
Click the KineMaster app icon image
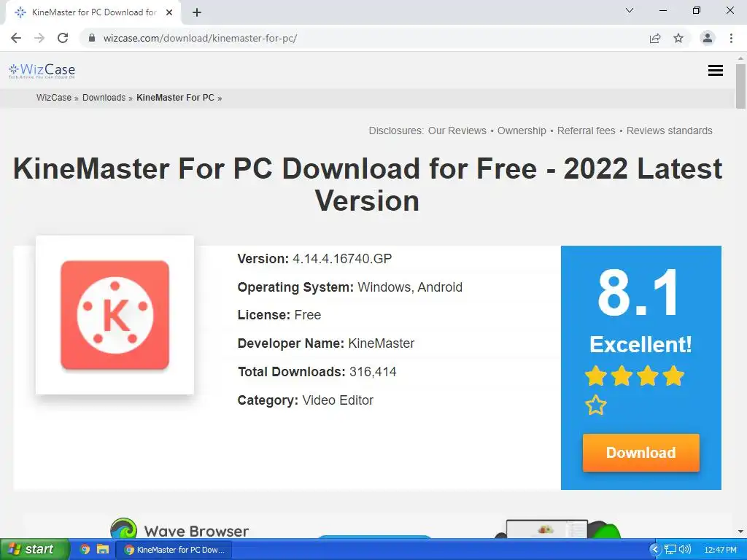click(x=115, y=315)
